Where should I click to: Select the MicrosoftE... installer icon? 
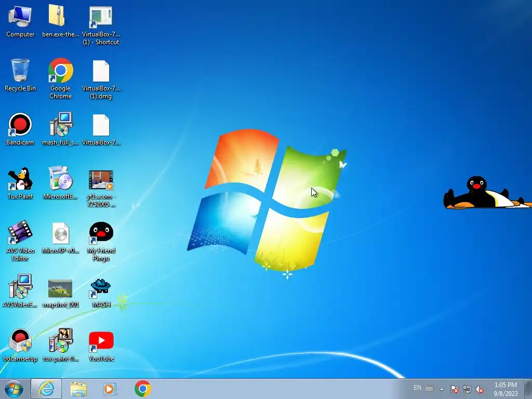point(60,183)
